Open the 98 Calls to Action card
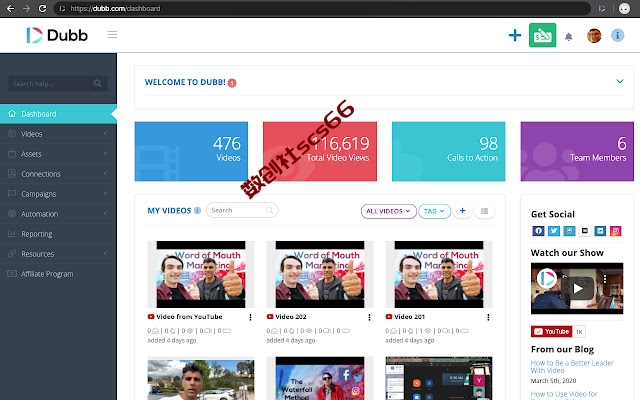Screen dimensions: 640x400 tap(448, 151)
